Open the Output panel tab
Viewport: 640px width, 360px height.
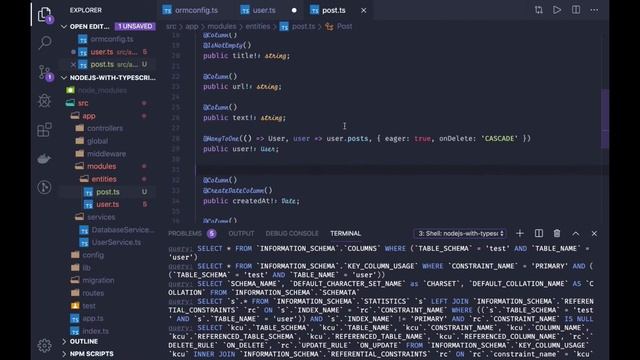point(241,233)
